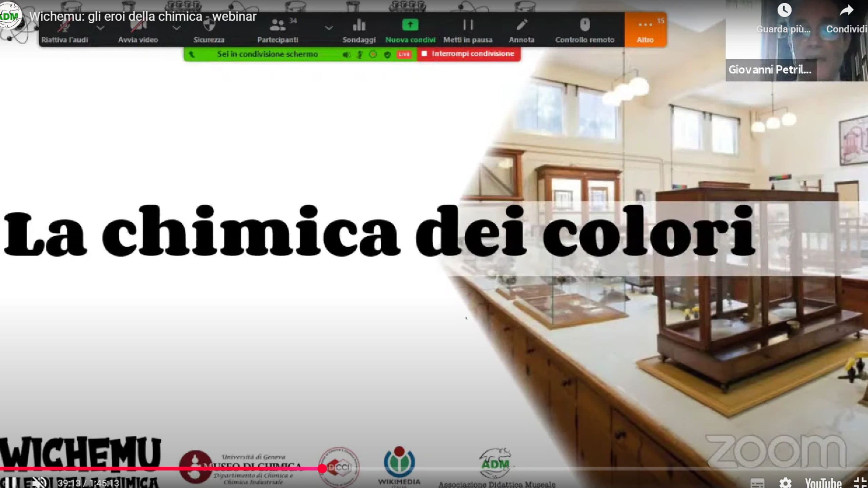
Task: Seek to the unplayed part of the YouTube progress bar
Action: 597,469
